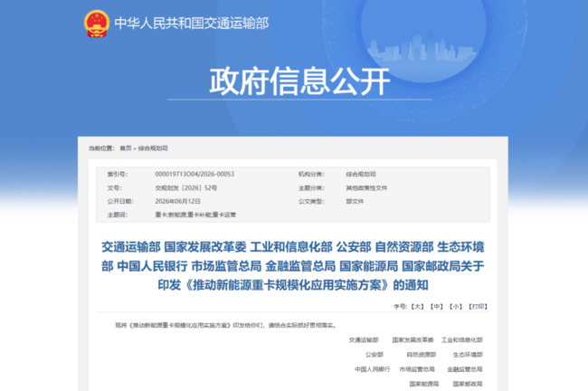Image resolution: width=588 pixels, height=391 pixels.
Task: Click signatory 中国人民银行 in signature block
Action: (373, 369)
